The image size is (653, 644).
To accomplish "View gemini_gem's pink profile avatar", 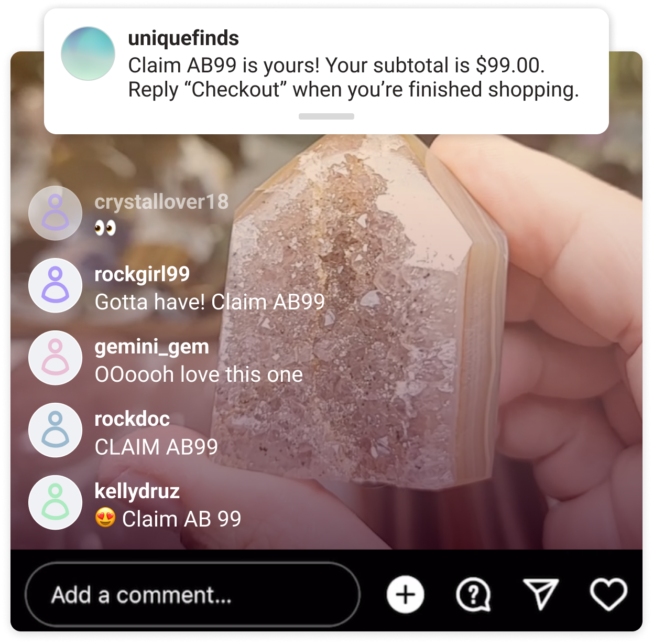I will (55, 358).
